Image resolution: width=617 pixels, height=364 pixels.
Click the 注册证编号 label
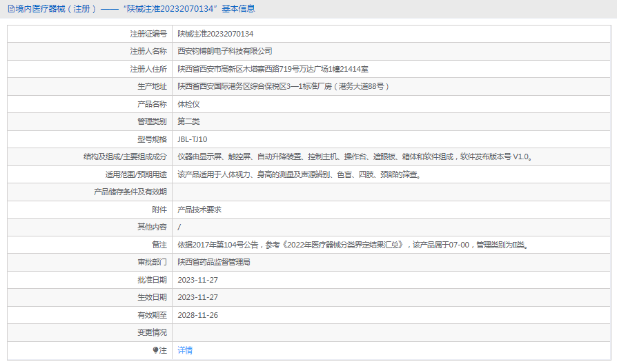coord(148,34)
